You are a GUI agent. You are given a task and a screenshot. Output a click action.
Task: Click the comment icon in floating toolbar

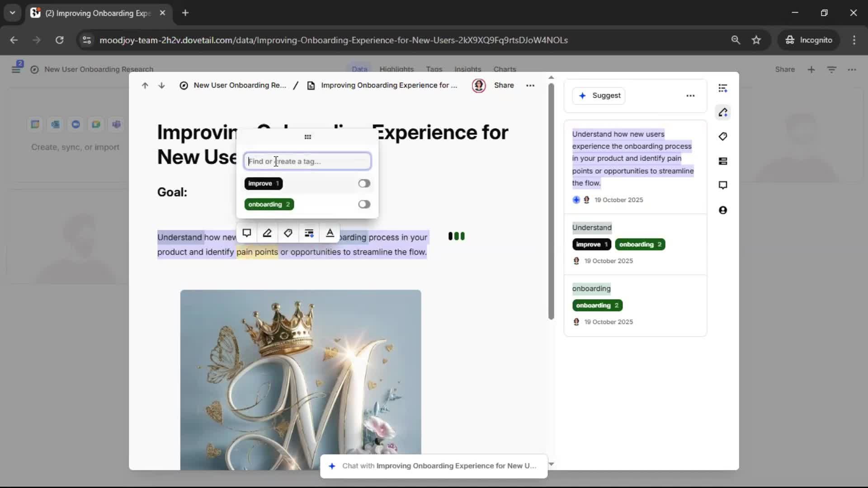(x=246, y=233)
